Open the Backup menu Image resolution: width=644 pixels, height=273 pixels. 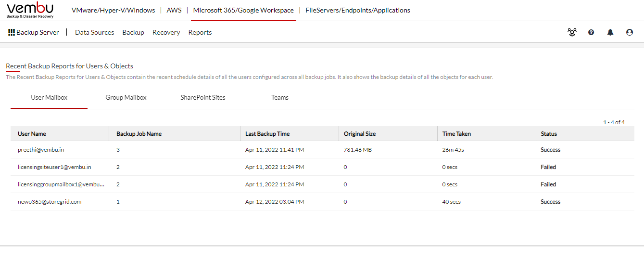(133, 32)
